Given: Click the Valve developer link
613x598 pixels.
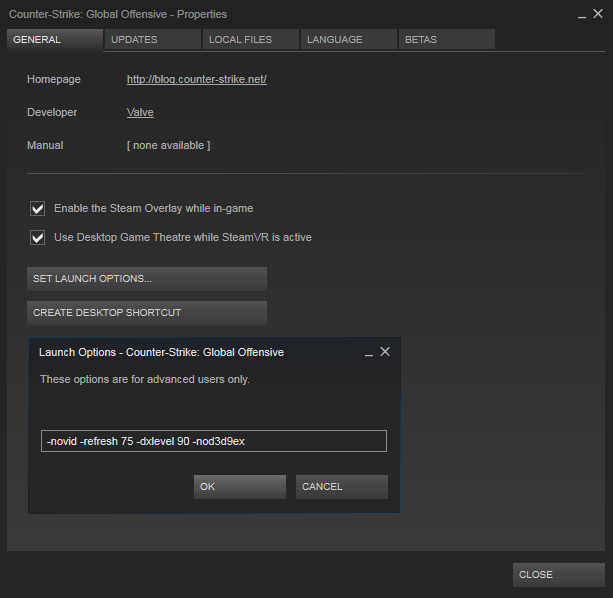Looking at the screenshot, I should (140, 113).
